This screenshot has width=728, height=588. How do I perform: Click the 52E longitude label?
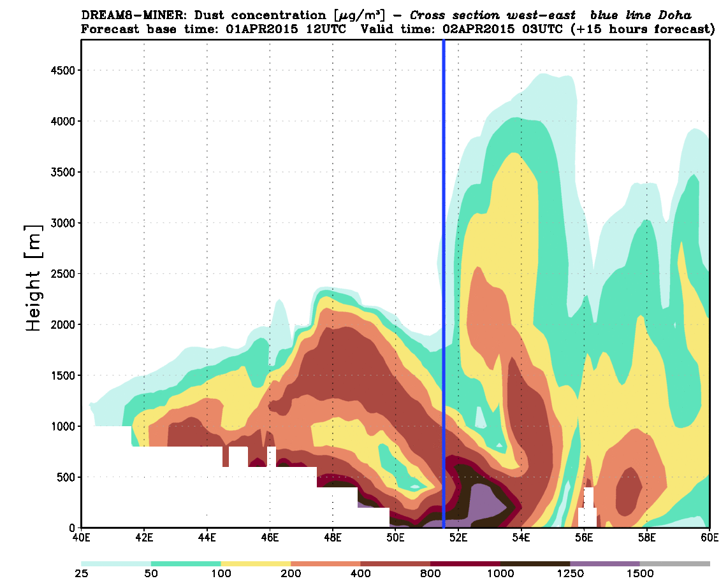(x=458, y=538)
